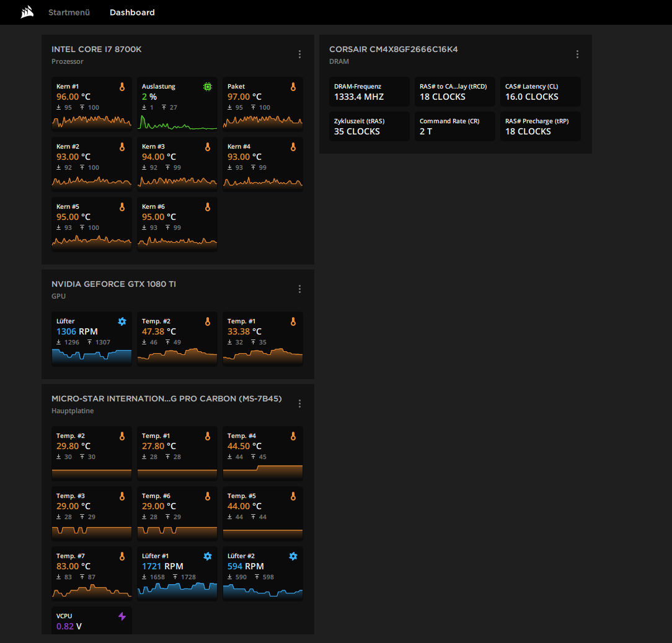Image resolution: width=672 pixels, height=643 pixels.
Task: Click the fan gear icon on Lüfter #1
Action: click(x=208, y=556)
